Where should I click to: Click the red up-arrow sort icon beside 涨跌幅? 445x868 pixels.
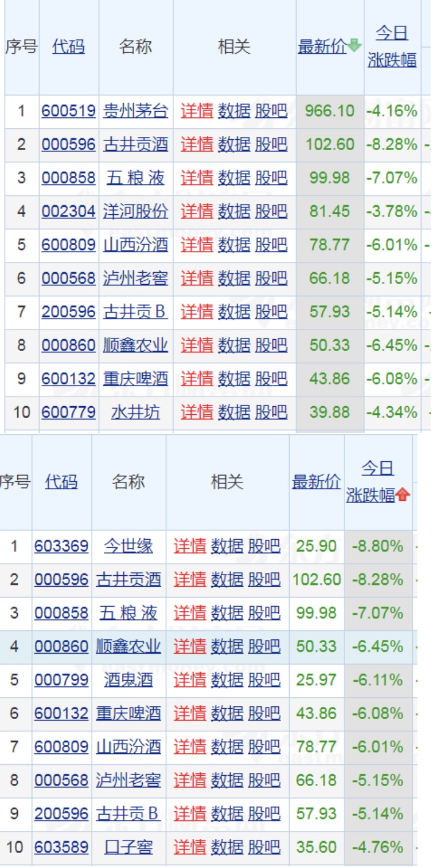coord(403,495)
